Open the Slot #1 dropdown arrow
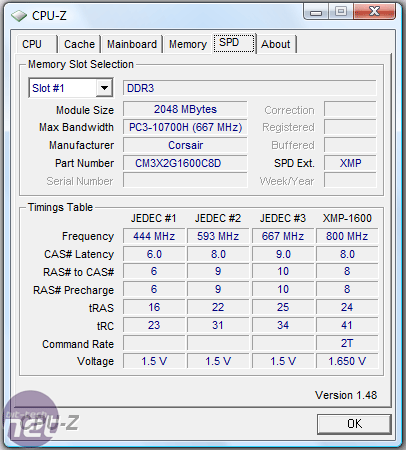This screenshot has height=450, width=406. tap(105, 88)
